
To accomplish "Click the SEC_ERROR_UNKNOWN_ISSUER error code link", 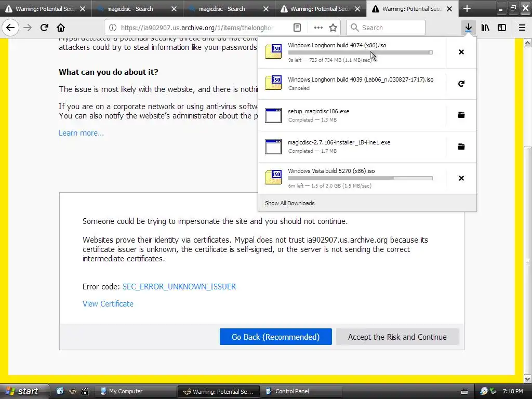I will (179, 287).
